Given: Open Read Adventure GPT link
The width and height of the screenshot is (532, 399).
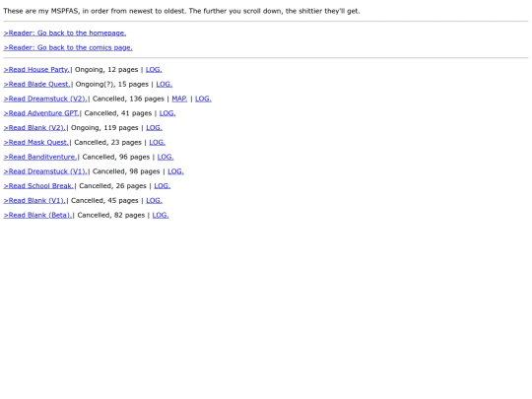Looking at the screenshot, I should click(x=41, y=113).
